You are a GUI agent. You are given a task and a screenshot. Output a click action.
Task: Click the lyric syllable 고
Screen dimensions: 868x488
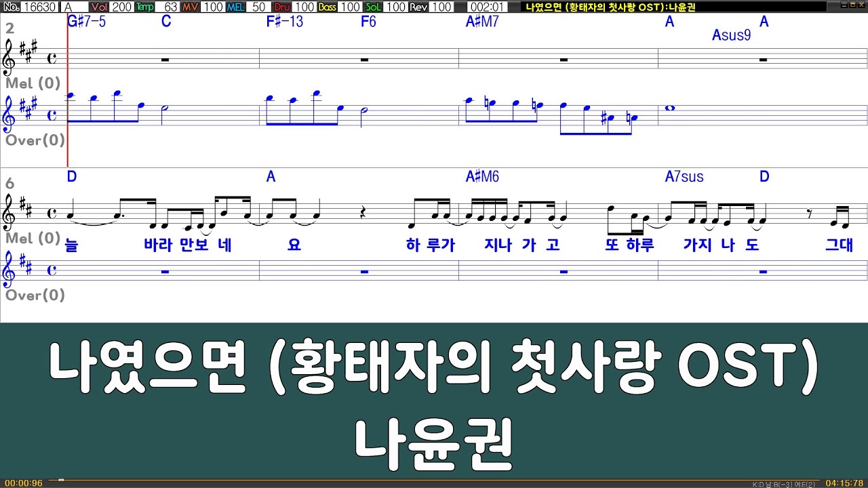point(553,245)
